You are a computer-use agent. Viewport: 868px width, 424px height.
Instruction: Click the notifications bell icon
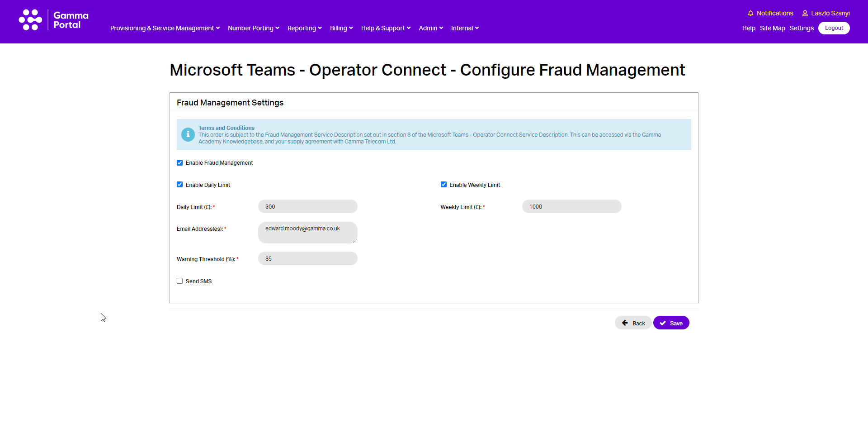point(750,13)
